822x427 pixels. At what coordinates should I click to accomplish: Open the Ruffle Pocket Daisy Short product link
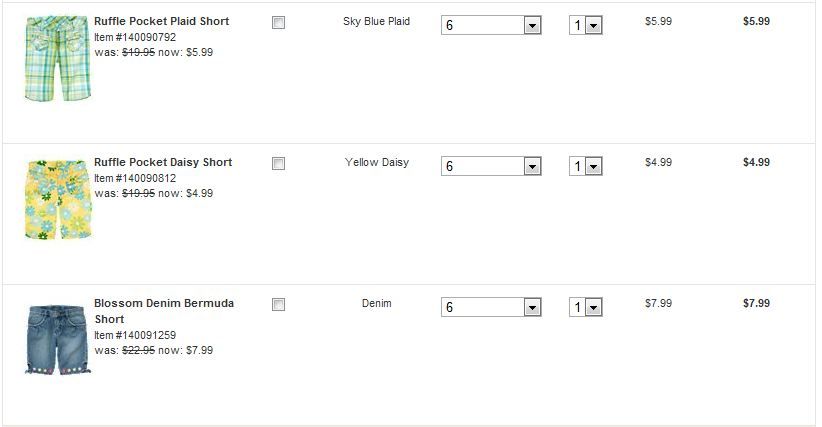[163, 162]
